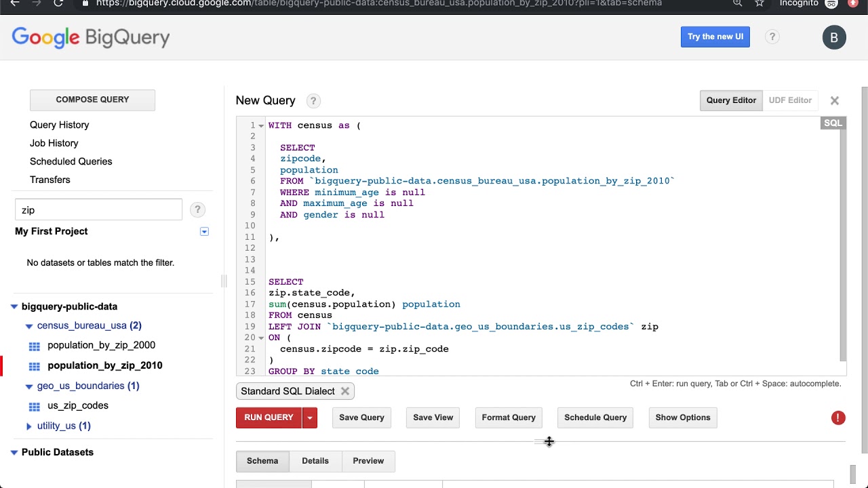The width and height of the screenshot is (868, 488).
Task: Click the page vertical scrollbar
Action: point(863,270)
